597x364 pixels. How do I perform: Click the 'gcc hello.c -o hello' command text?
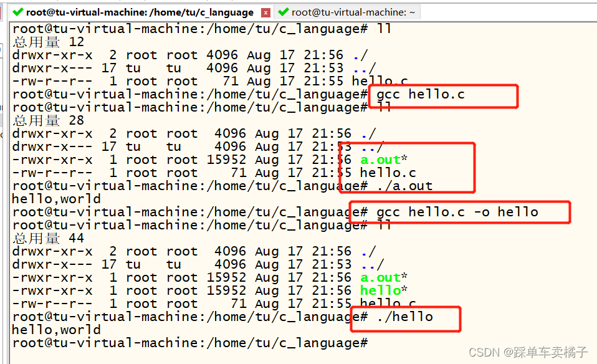coord(457,212)
